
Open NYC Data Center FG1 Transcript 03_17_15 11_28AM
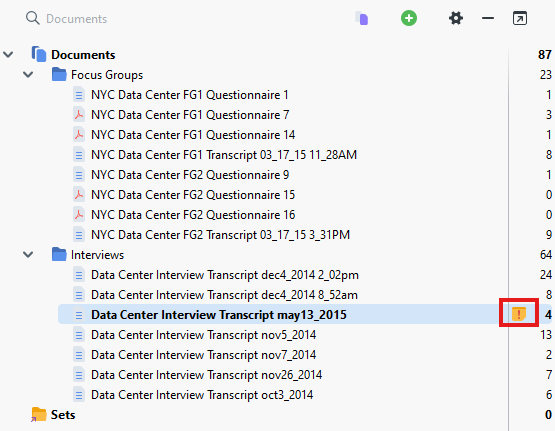coord(224,155)
